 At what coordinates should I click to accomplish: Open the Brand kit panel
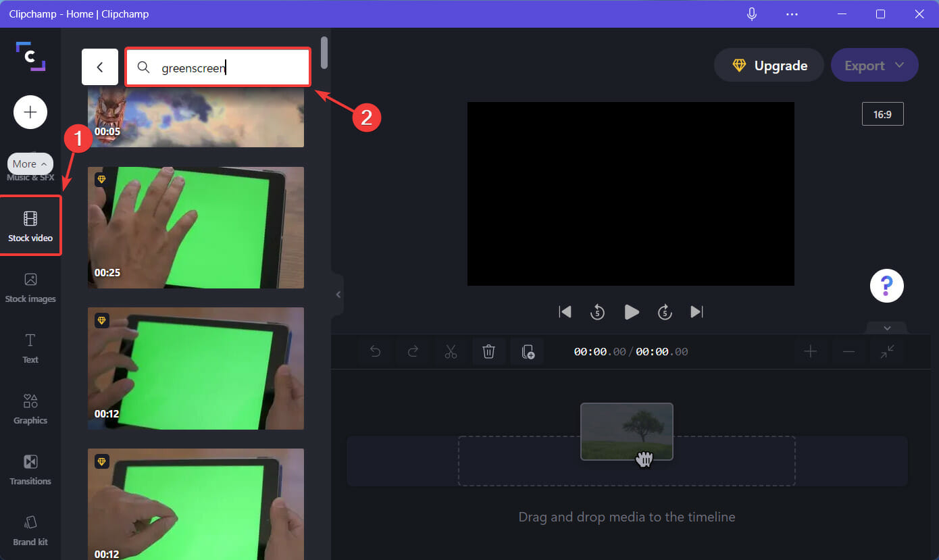[30, 530]
